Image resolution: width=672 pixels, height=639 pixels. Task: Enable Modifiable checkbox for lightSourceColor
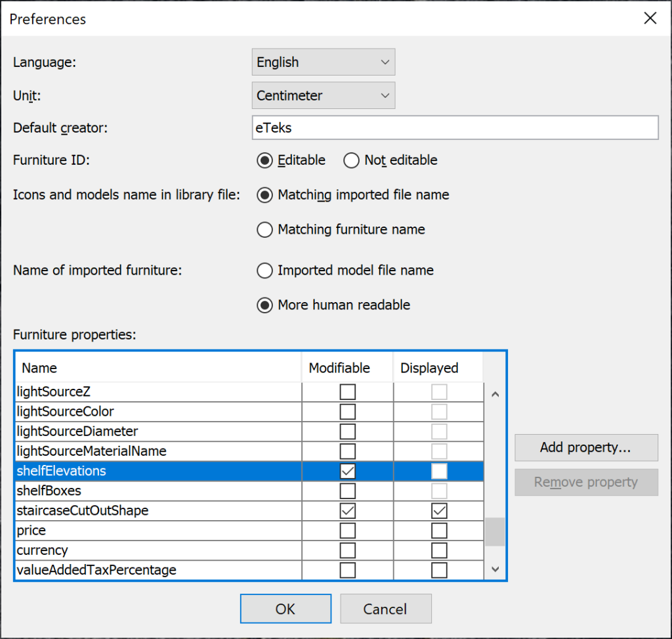click(x=347, y=412)
